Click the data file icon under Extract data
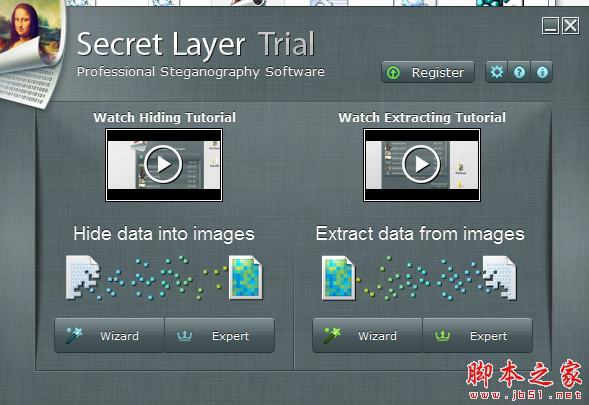The width and height of the screenshot is (589, 405). (x=500, y=278)
